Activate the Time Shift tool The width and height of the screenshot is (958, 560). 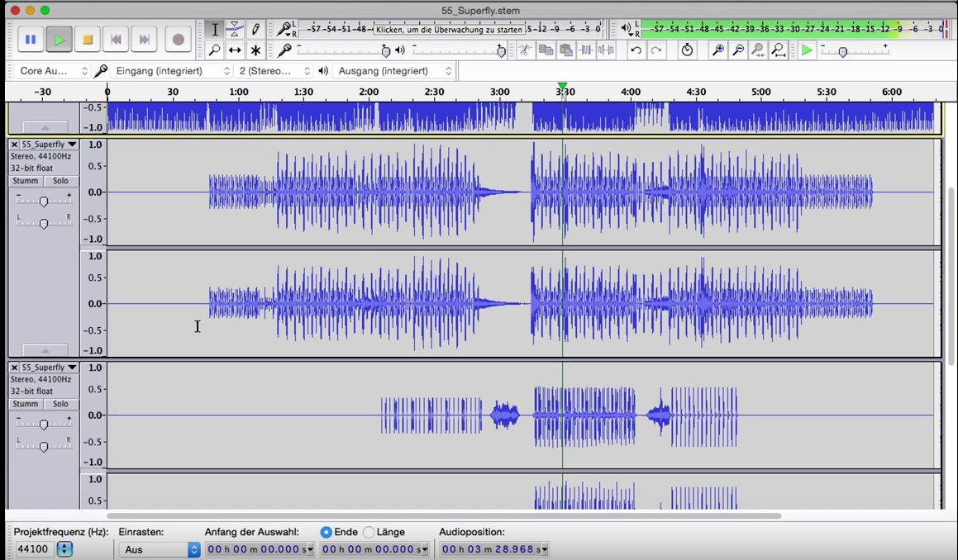(x=235, y=50)
